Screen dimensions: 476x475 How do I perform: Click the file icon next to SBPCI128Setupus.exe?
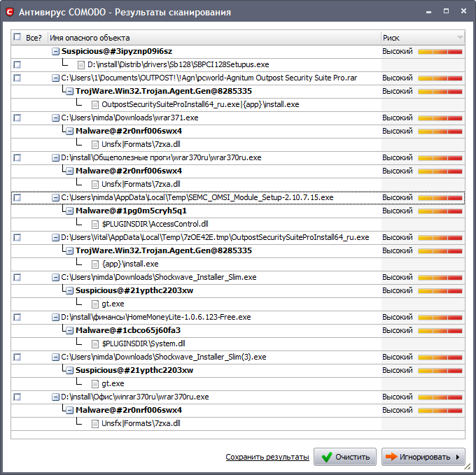coord(80,65)
